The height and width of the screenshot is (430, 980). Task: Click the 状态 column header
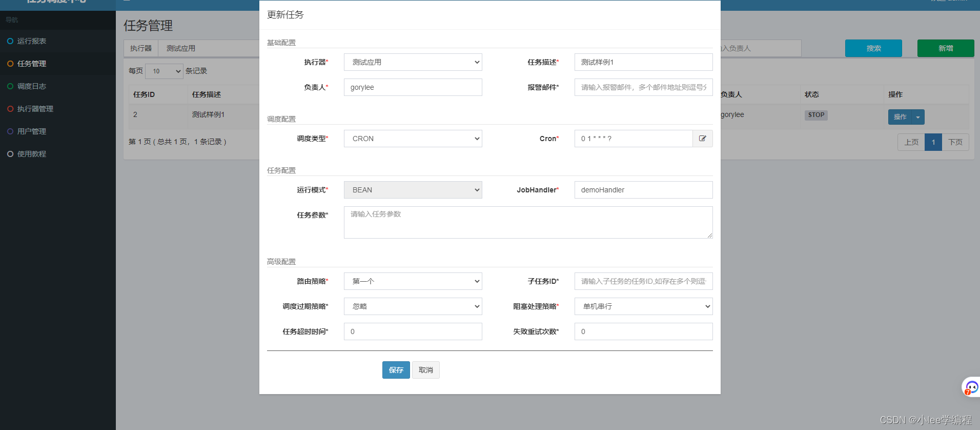click(x=812, y=94)
